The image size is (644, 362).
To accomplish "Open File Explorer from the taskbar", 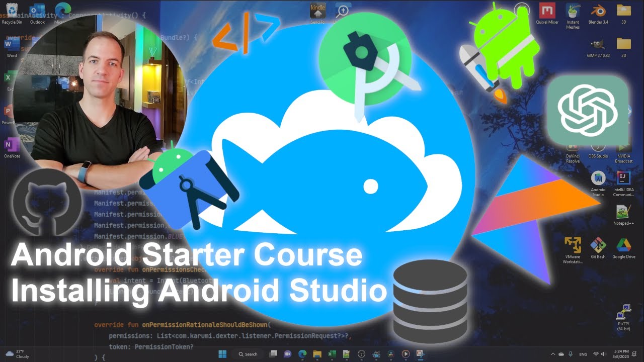I will (x=317, y=354).
